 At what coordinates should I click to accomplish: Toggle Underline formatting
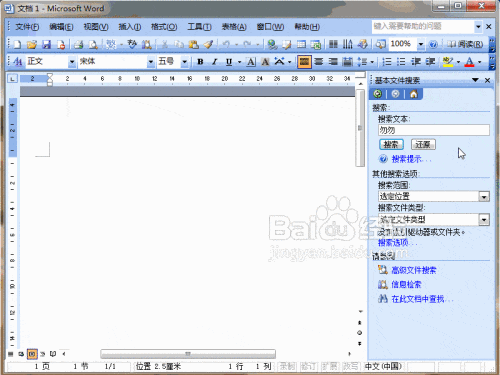tap(229, 62)
